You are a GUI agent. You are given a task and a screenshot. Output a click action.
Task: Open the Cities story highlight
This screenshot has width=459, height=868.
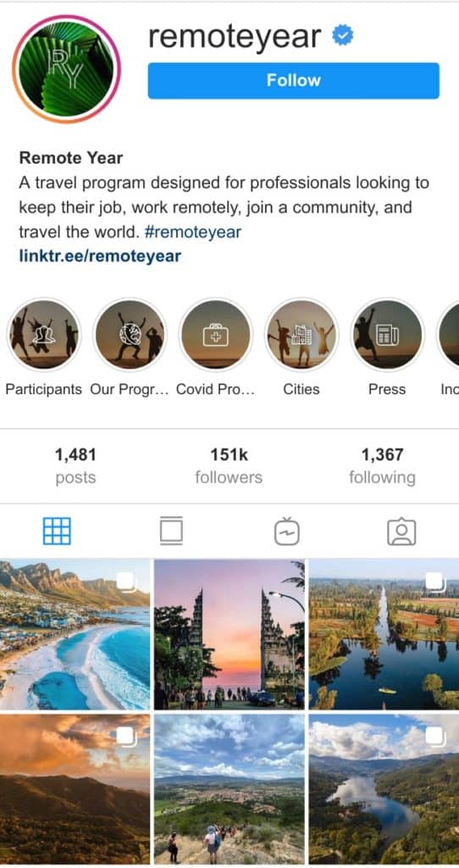301,334
